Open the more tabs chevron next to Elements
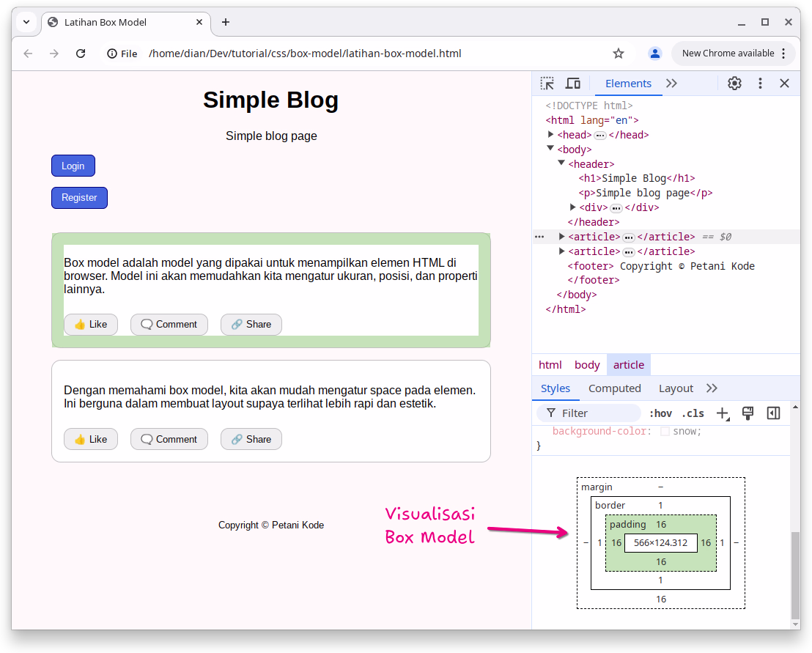 click(671, 83)
